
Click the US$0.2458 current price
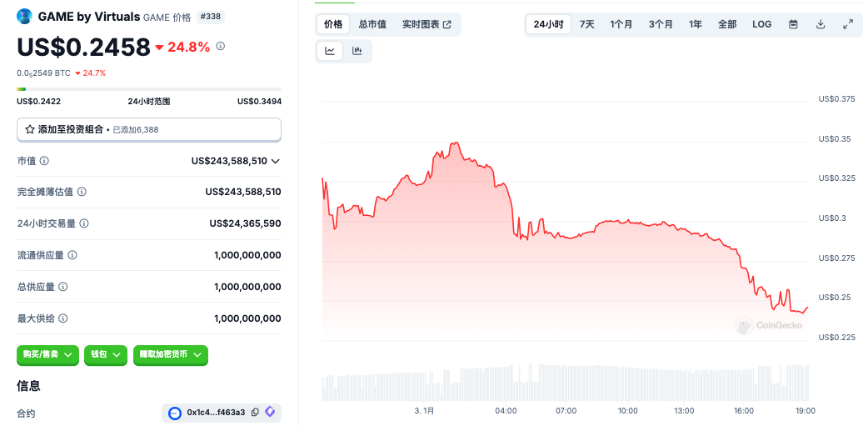tap(83, 47)
